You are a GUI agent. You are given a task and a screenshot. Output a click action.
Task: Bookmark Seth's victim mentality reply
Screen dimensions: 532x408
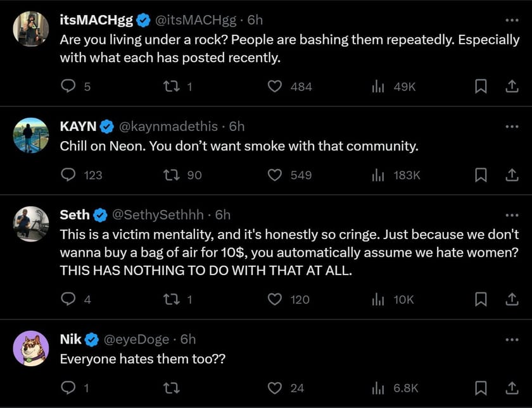tap(481, 299)
